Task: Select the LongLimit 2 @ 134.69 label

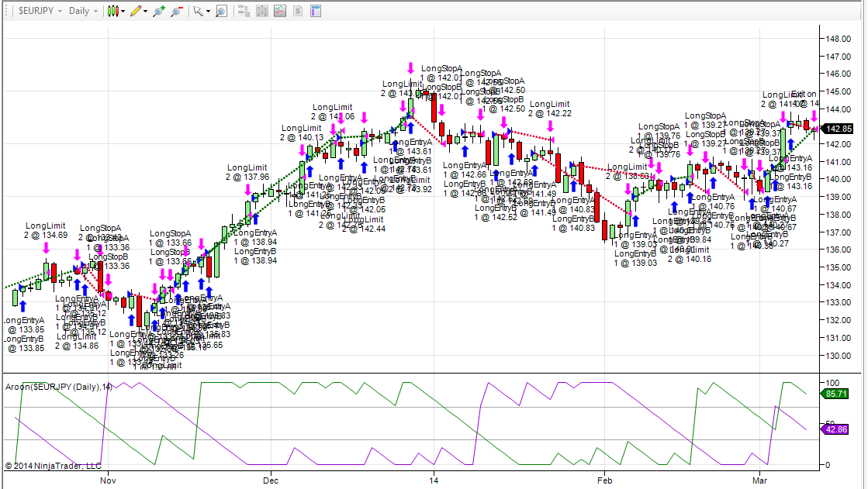Action: (x=46, y=231)
